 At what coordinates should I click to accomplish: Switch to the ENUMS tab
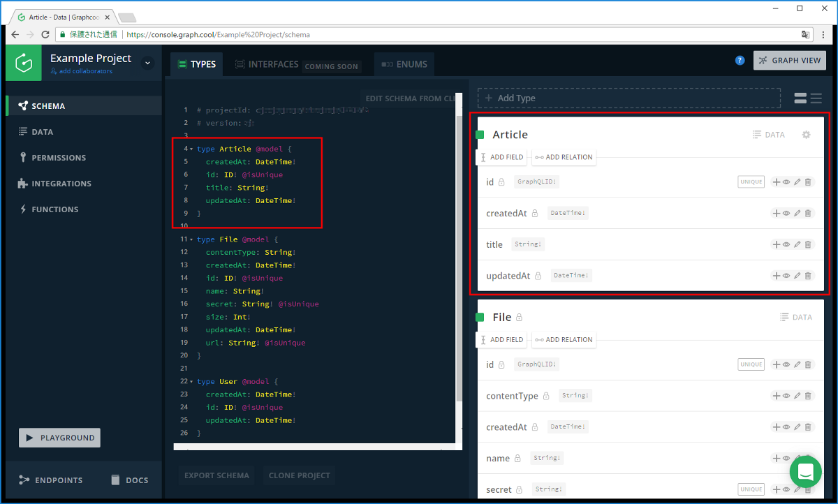click(404, 64)
